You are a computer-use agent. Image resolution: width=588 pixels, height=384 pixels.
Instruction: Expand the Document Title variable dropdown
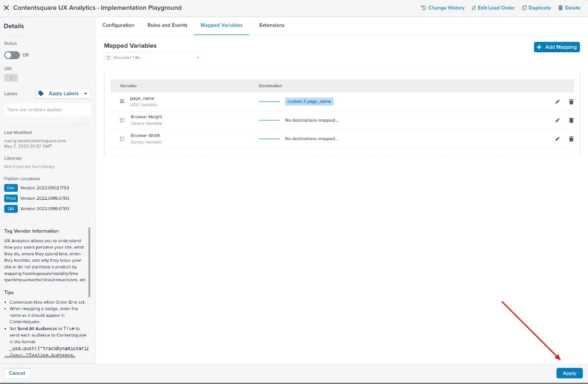pos(153,57)
